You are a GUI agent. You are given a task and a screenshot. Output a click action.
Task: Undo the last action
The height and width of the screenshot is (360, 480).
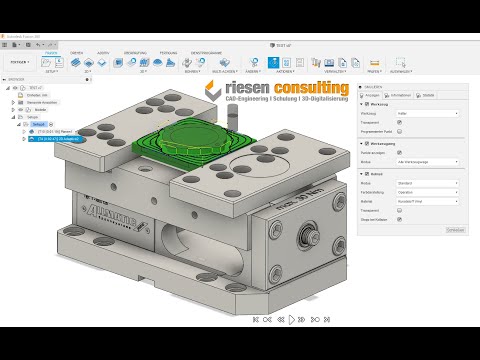pyautogui.click(x=38, y=45)
